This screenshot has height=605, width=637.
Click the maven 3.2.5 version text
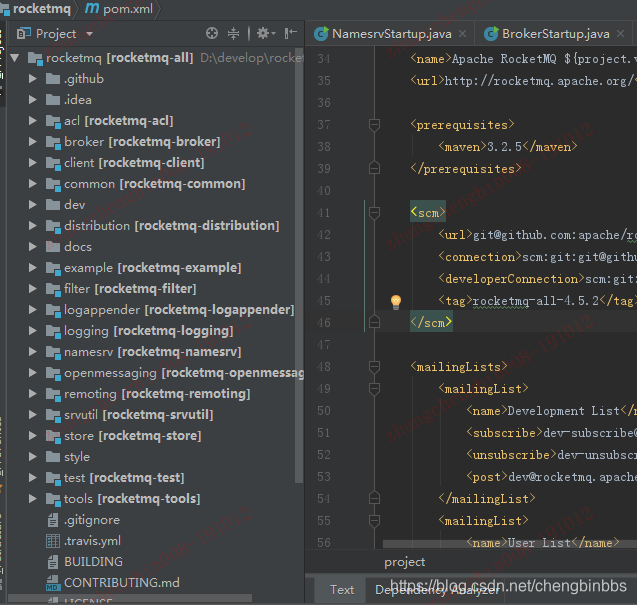504,147
